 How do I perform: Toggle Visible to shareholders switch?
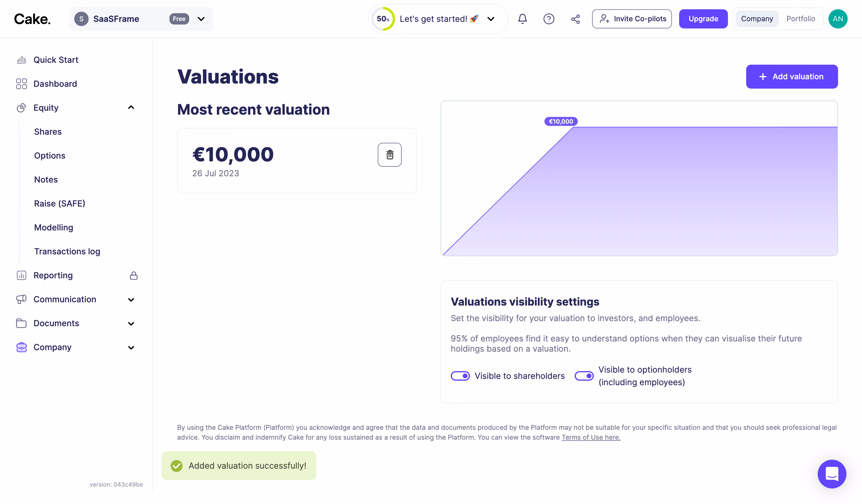coord(460,376)
